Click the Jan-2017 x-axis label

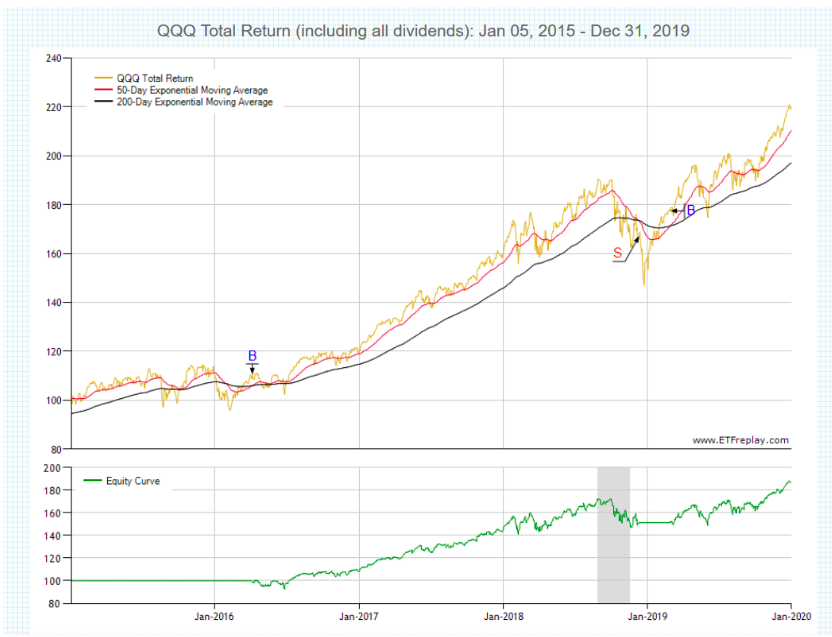click(x=358, y=618)
